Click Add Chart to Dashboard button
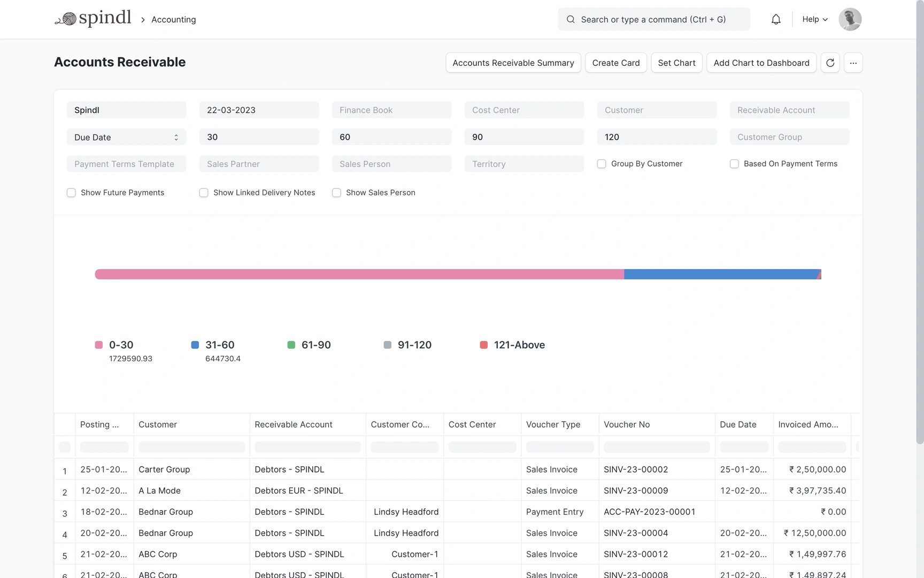 tap(761, 63)
